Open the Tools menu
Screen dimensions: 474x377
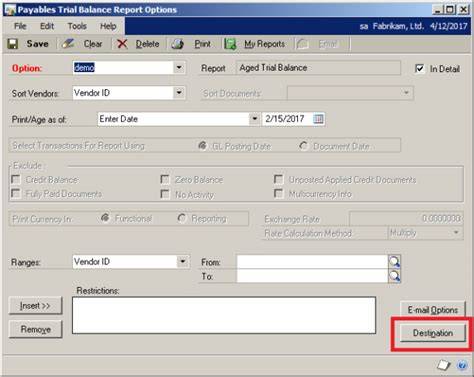(x=77, y=26)
